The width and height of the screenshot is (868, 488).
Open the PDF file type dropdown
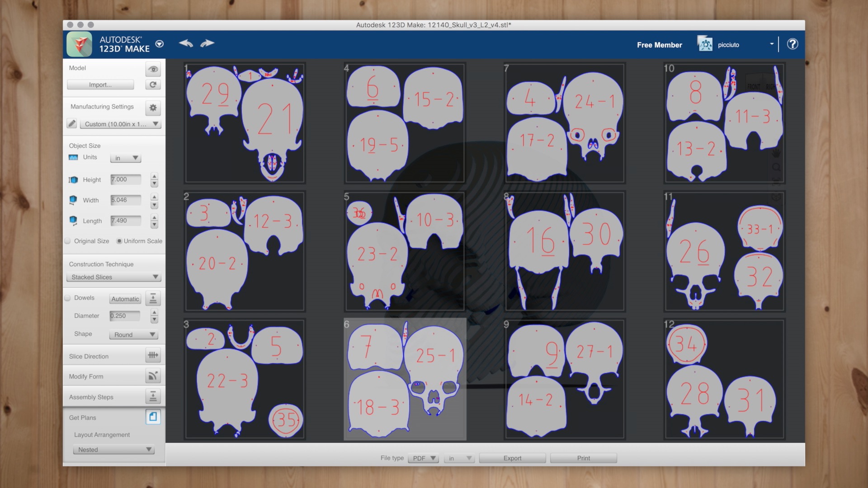[423, 458]
